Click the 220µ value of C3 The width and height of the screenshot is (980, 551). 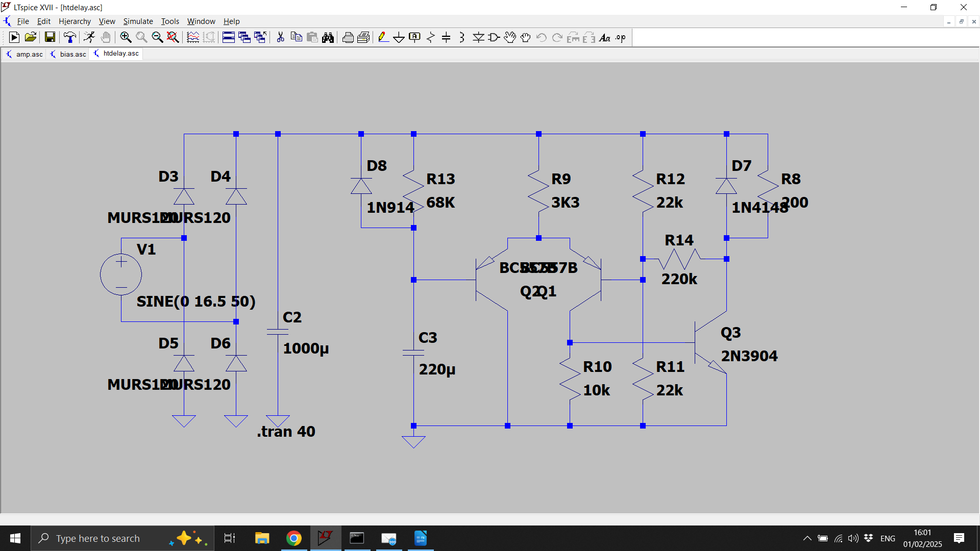tap(437, 369)
